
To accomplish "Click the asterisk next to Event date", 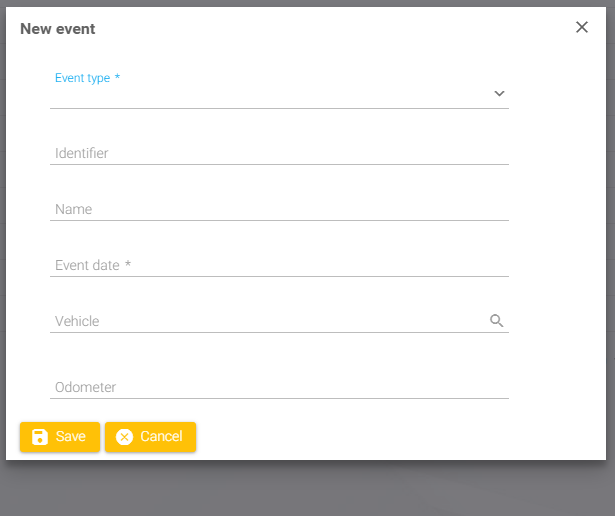I will (x=128, y=265).
